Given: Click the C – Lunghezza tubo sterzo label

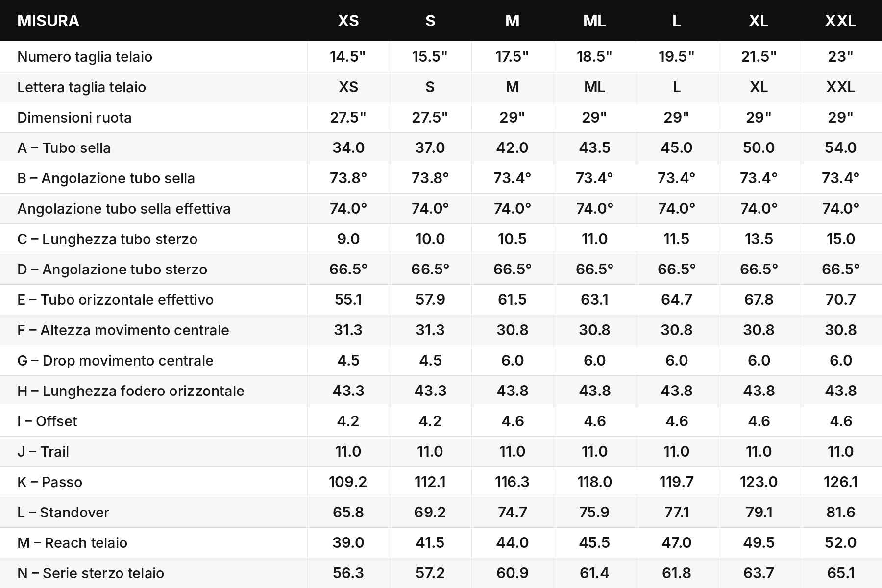Looking at the screenshot, I should [x=107, y=239].
